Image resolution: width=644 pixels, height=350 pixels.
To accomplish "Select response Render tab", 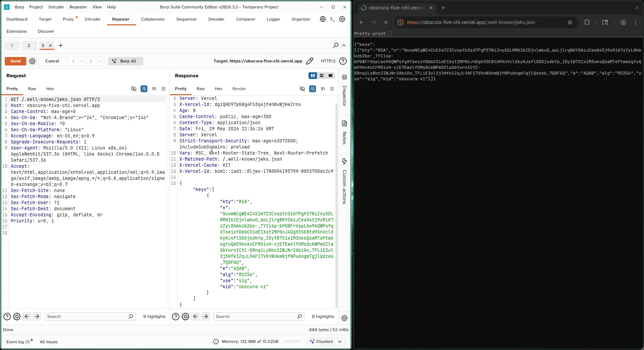I will (239, 89).
